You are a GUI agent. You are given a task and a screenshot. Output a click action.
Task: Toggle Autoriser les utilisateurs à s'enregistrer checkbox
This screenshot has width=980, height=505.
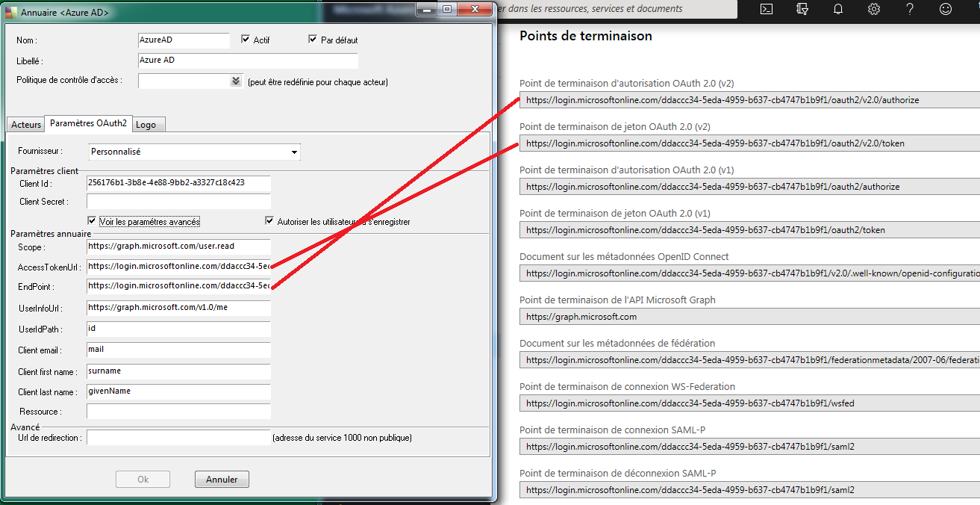click(270, 221)
